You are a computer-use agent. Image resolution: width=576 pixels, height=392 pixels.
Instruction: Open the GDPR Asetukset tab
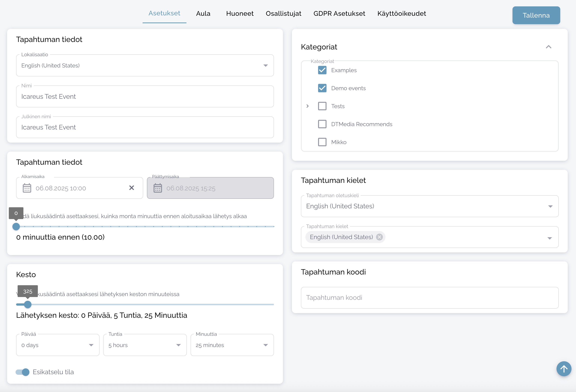pos(339,13)
